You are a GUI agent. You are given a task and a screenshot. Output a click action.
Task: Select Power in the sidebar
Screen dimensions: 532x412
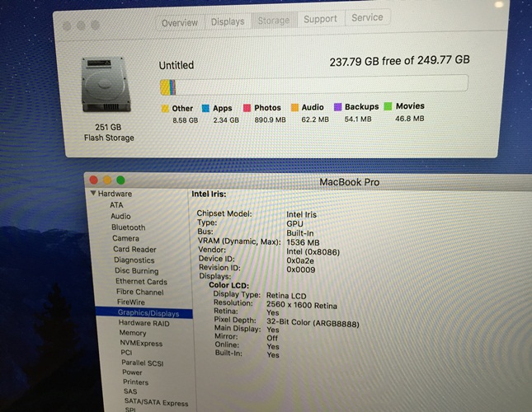[132, 372]
